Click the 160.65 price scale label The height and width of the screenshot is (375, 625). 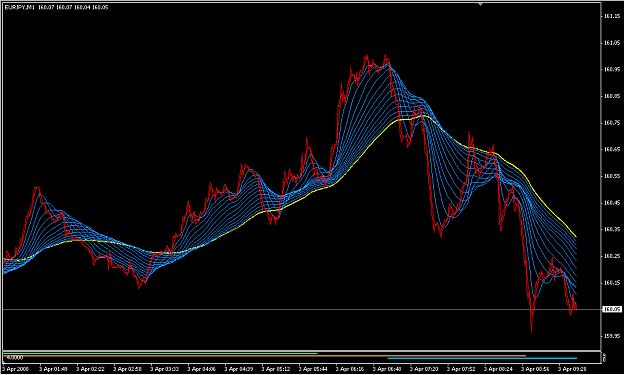(612, 149)
